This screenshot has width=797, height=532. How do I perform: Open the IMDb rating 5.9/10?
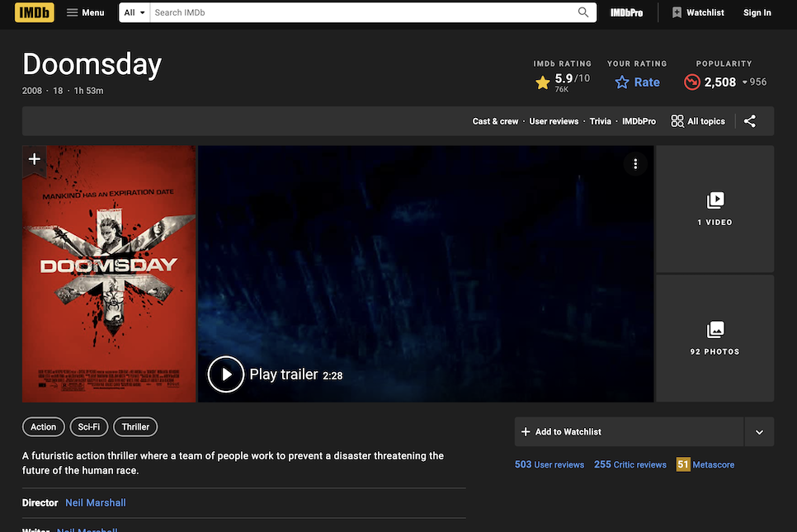click(x=563, y=82)
